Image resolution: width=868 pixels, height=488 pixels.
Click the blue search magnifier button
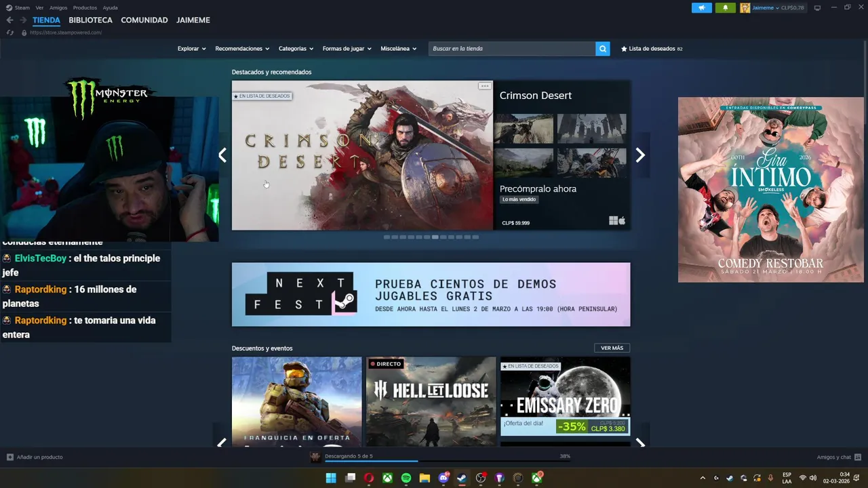603,49
